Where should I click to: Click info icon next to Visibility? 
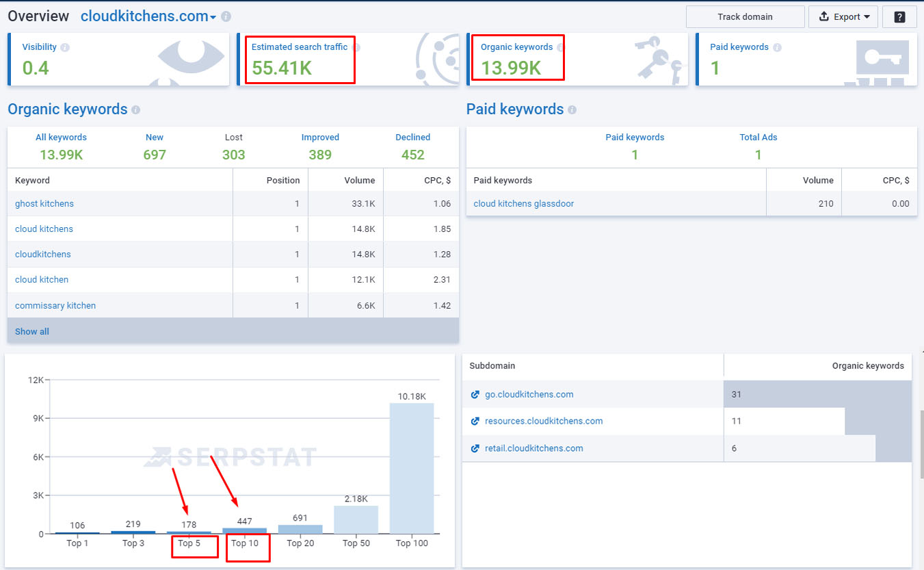65,47
